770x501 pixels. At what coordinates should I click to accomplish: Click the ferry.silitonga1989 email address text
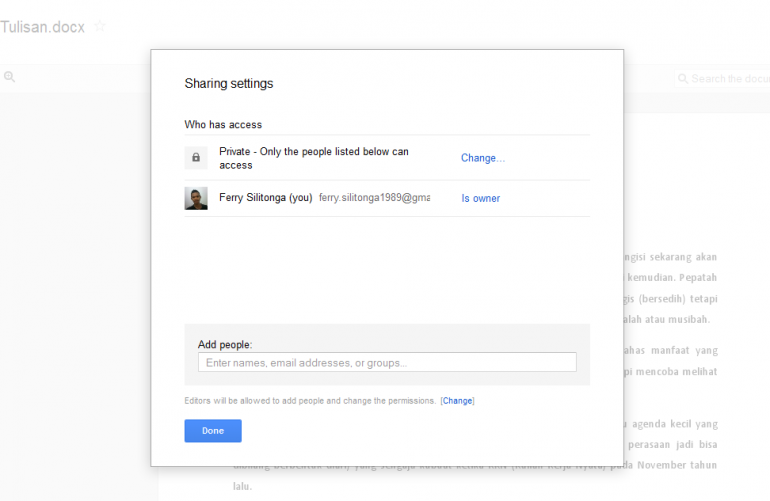click(x=374, y=197)
